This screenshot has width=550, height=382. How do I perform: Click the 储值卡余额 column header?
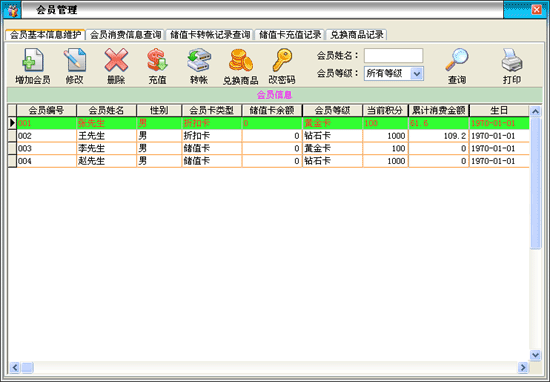coord(272,110)
